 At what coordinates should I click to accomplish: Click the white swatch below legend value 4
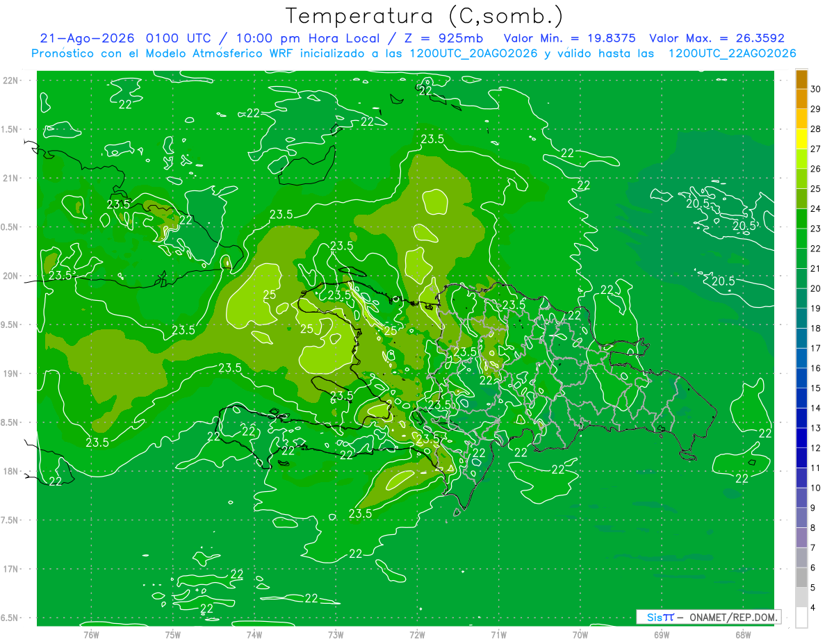801,618
